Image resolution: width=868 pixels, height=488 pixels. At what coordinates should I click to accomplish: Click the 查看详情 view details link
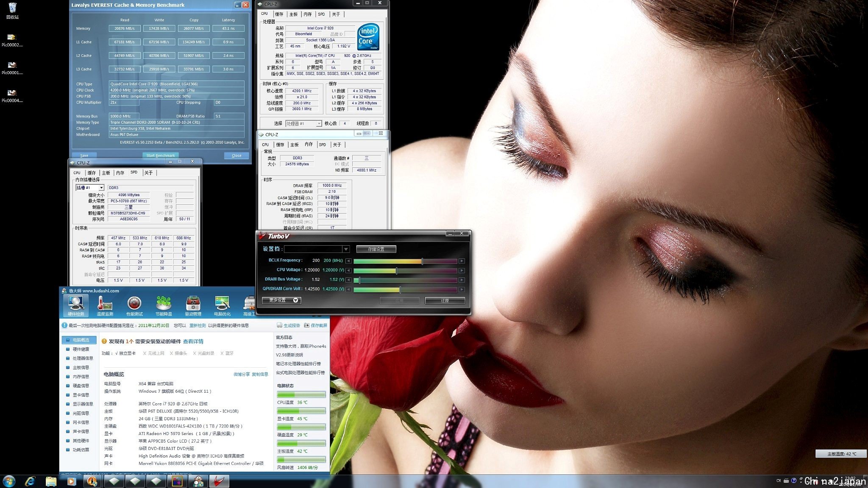(193, 341)
